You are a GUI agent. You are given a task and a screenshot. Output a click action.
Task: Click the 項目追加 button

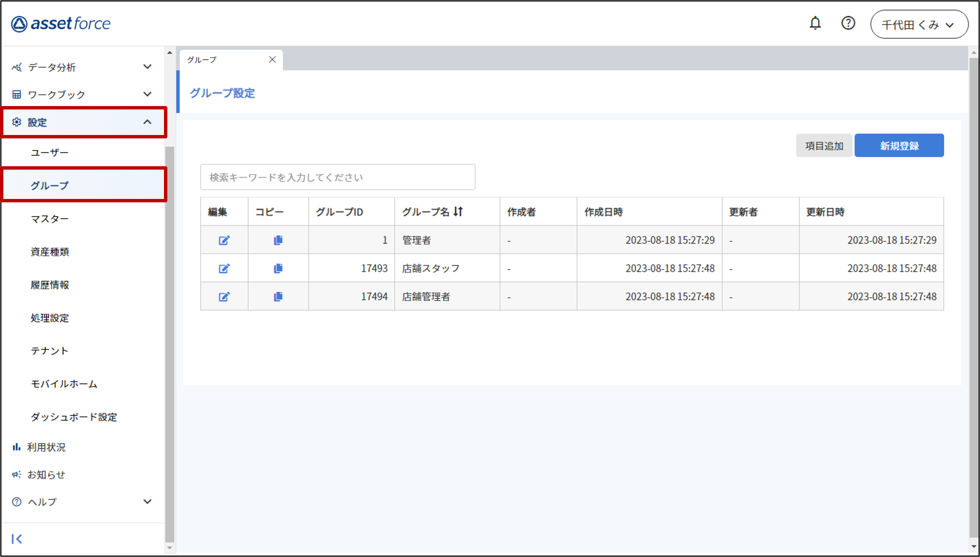824,146
